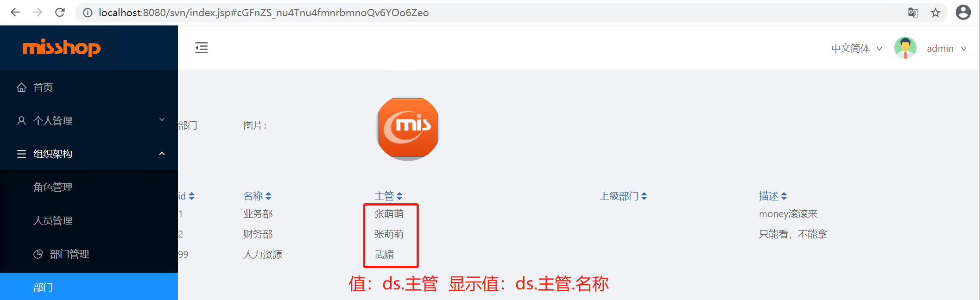Viewport: 980px width, 300px height.
Task: Expand the 个人管理 sidebar menu
Action: (89, 120)
